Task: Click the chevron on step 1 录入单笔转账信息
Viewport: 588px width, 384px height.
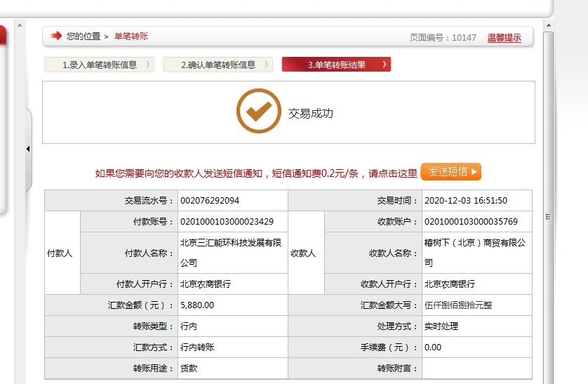Action: point(148,65)
